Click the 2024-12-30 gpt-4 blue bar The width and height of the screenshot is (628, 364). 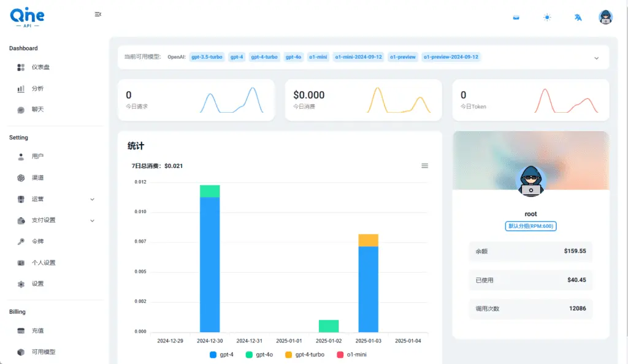point(210,264)
